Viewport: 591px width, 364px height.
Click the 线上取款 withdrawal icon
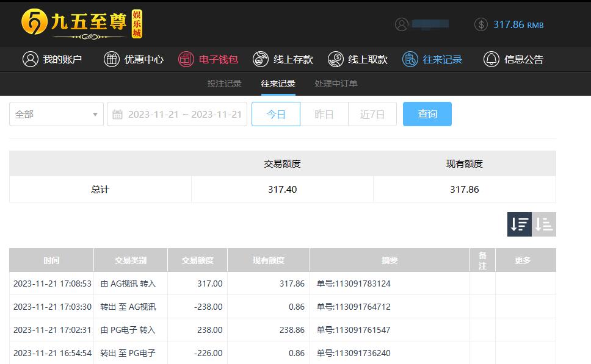[336, 59]
